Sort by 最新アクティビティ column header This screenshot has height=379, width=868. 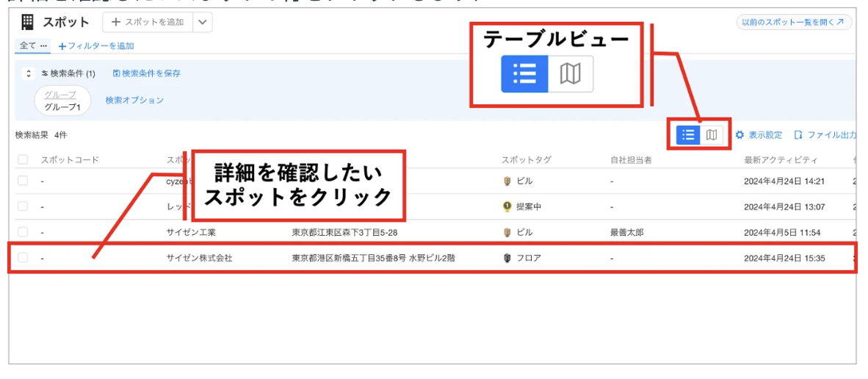(781, 160)
